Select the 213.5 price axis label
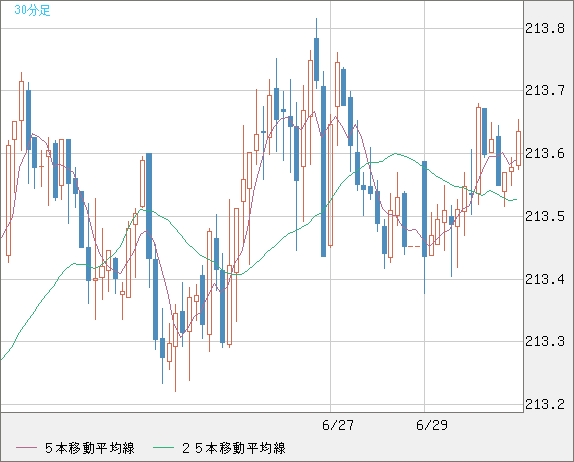The width and height of the screenshot is (574, 462). (x=545, y=216)
